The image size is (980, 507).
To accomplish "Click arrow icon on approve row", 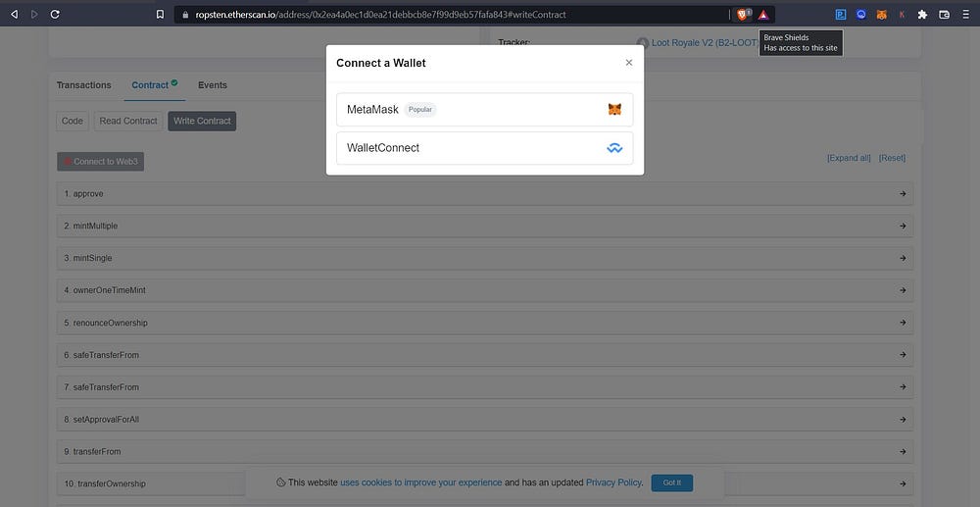I will coord(903,194).
